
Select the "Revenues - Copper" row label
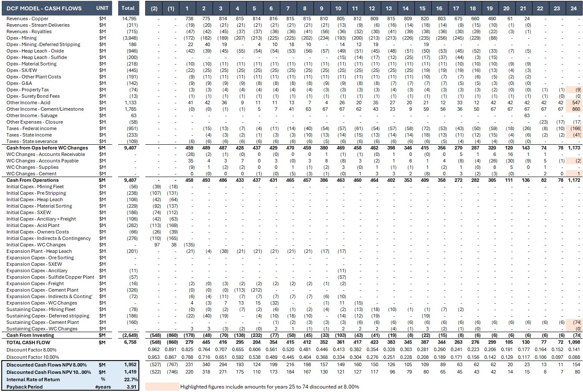click(x=28, y=19)
